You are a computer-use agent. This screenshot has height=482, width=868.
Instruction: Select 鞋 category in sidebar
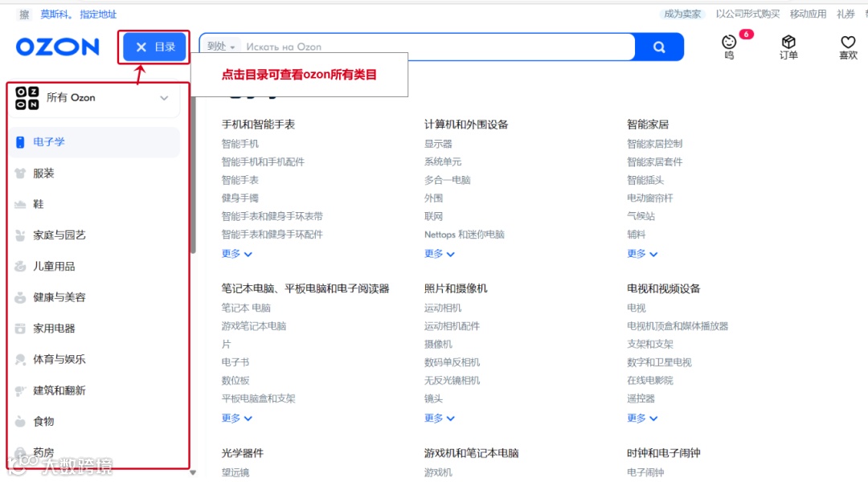(95, 204)
